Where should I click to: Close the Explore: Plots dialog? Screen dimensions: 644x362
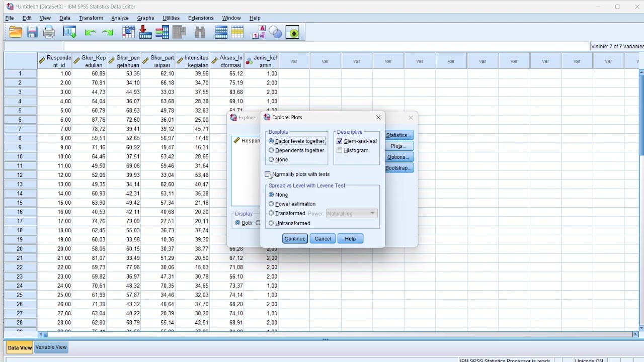coord(378,117)
